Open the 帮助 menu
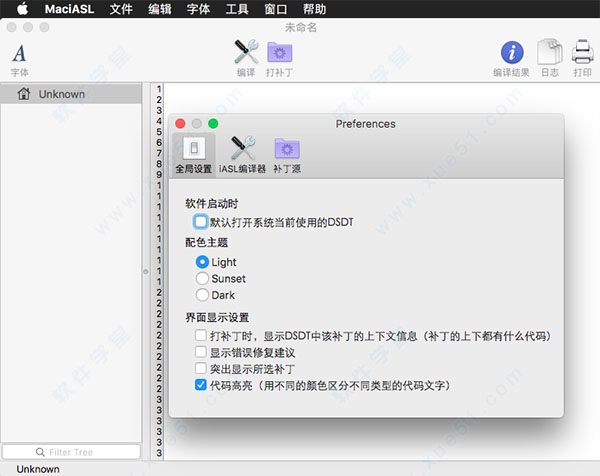Image resolution: width=600 pixels, height=476 pixels. 314,9
